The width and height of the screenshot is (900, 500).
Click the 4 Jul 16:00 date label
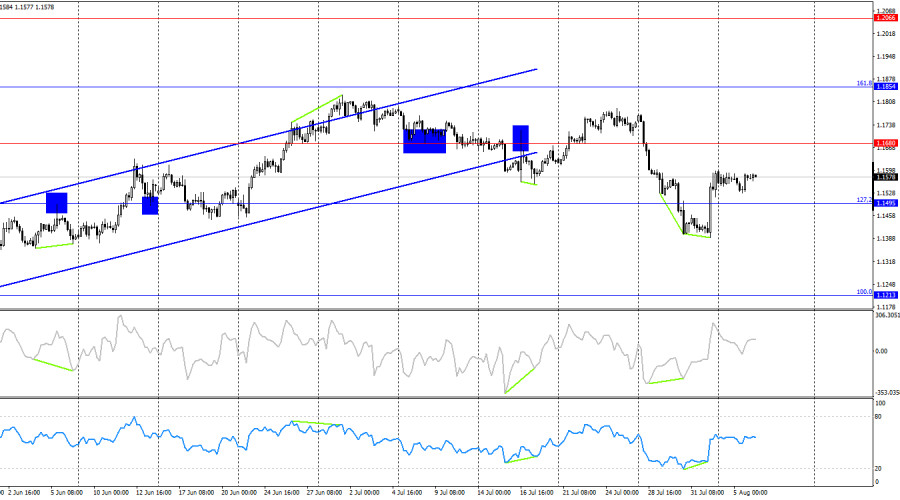tap(407, 493)
